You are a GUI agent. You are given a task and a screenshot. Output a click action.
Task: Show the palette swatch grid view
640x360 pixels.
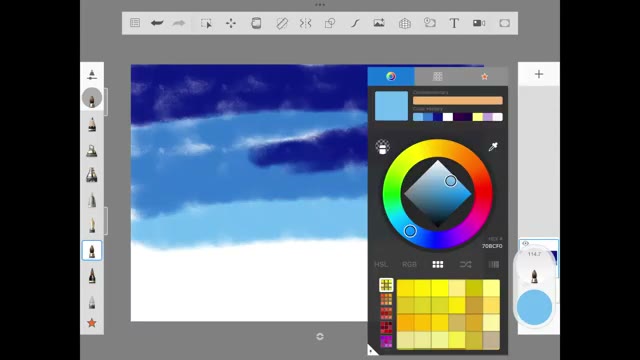point(438,264)
